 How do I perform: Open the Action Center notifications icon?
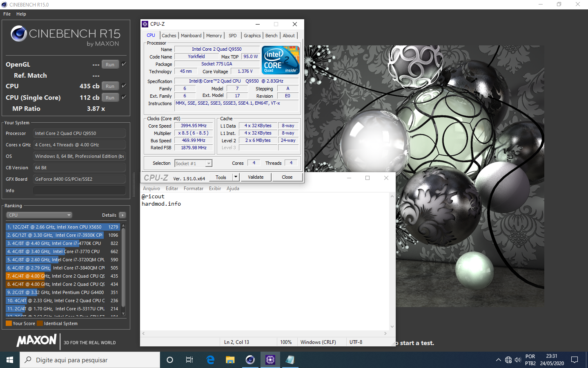coord(575,360)
